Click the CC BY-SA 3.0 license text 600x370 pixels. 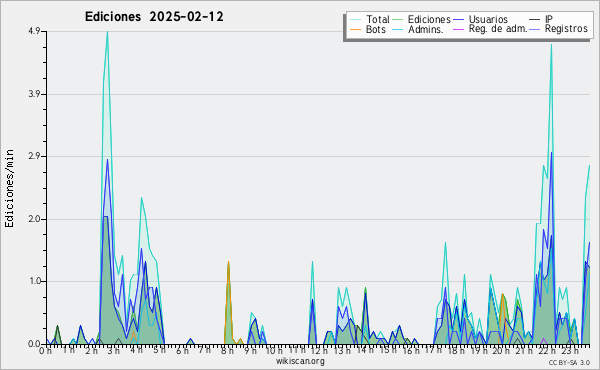[x=569, y=362]
